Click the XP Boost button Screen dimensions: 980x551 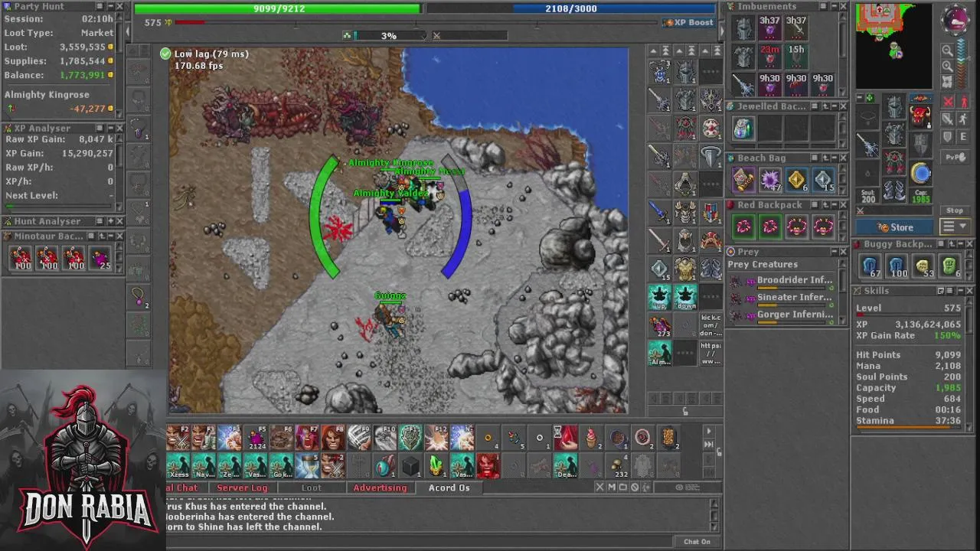coord(688,22)
